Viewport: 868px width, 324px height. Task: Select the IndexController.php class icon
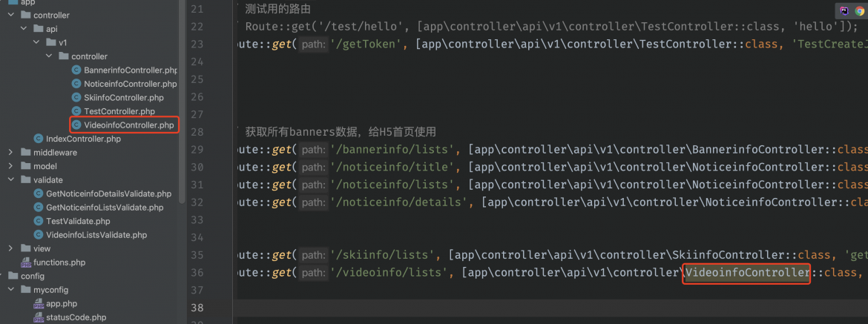(x=38, y=139)
